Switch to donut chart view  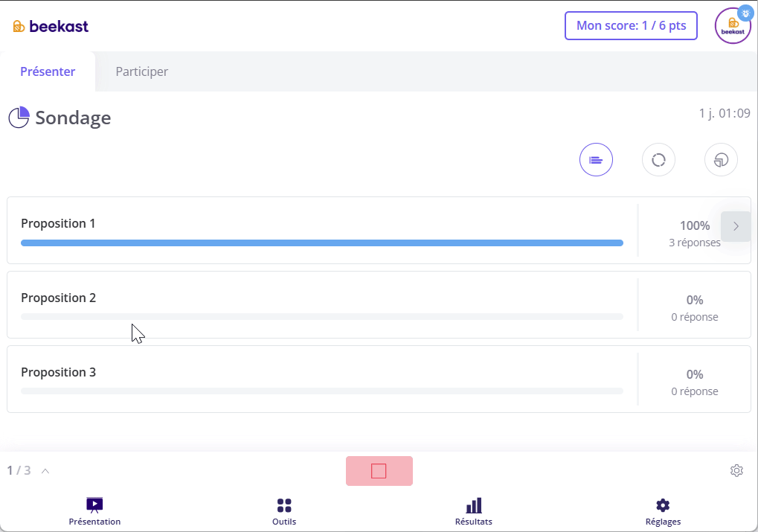click(658, 160)
